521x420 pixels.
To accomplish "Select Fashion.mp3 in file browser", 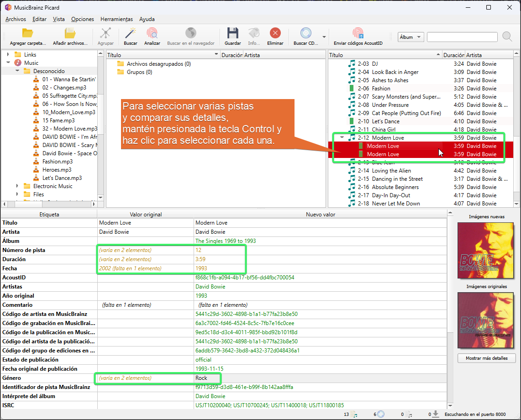I will pos(57,162).
